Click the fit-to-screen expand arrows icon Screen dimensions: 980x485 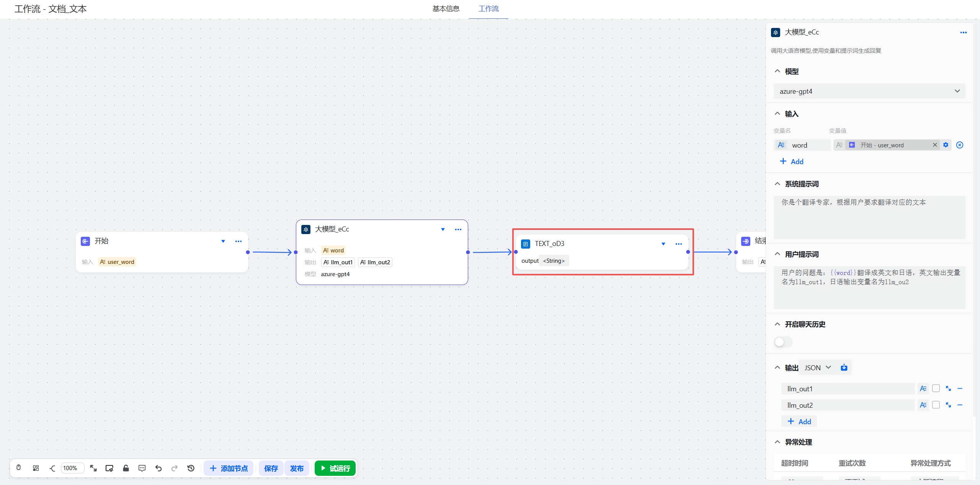point(93,468)
